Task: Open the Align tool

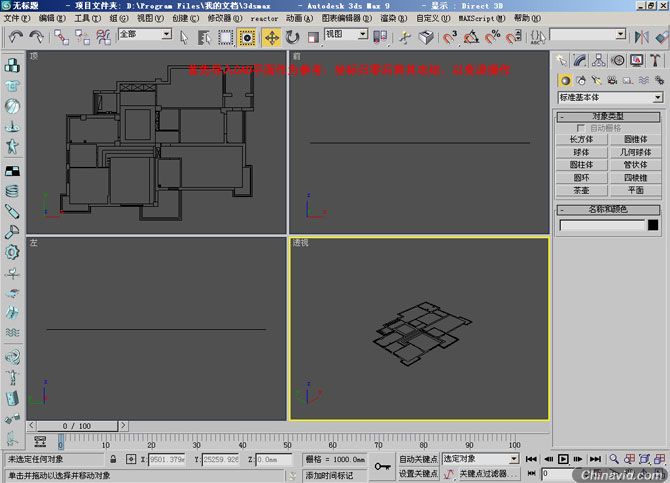Action: pyautogui.click(x=662, y=37)
